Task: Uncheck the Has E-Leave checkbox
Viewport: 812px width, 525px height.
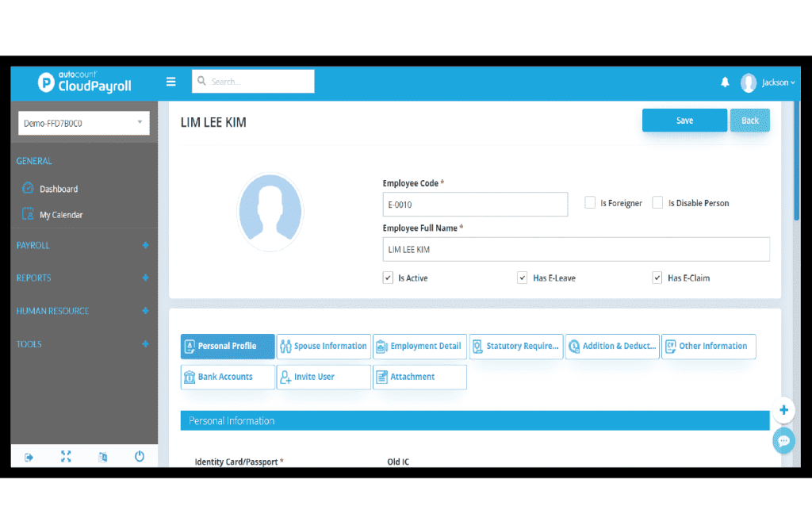Action: point(522,278)
